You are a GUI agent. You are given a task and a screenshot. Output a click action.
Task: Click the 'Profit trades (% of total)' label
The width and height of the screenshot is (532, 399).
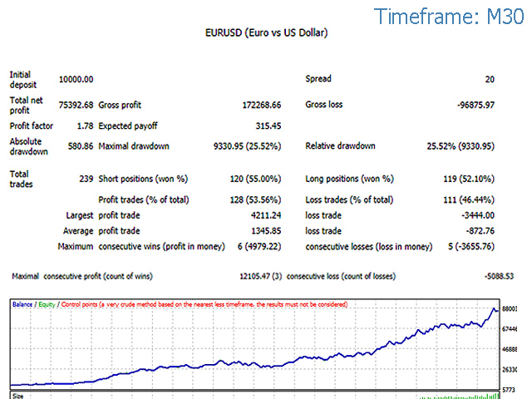coord(144,199)
